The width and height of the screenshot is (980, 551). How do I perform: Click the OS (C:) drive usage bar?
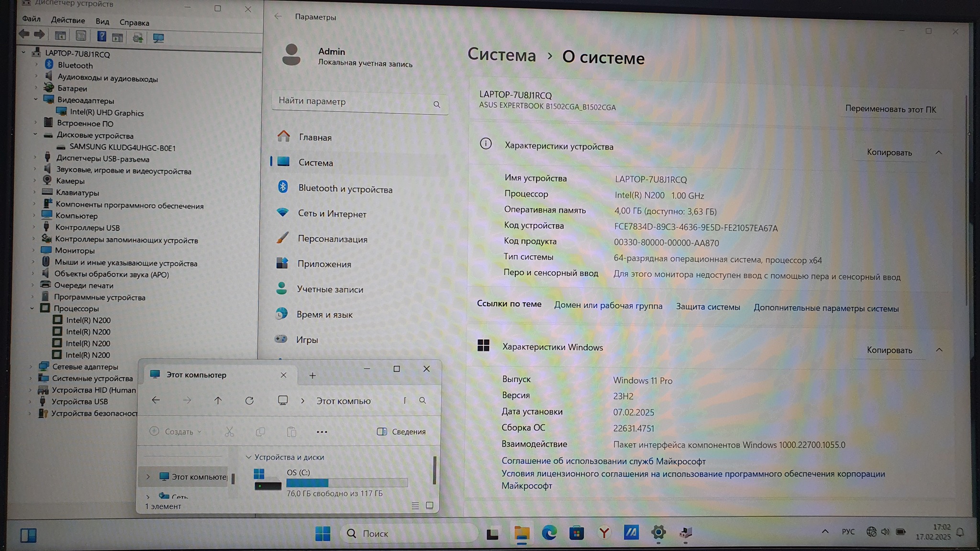[347, 483]
